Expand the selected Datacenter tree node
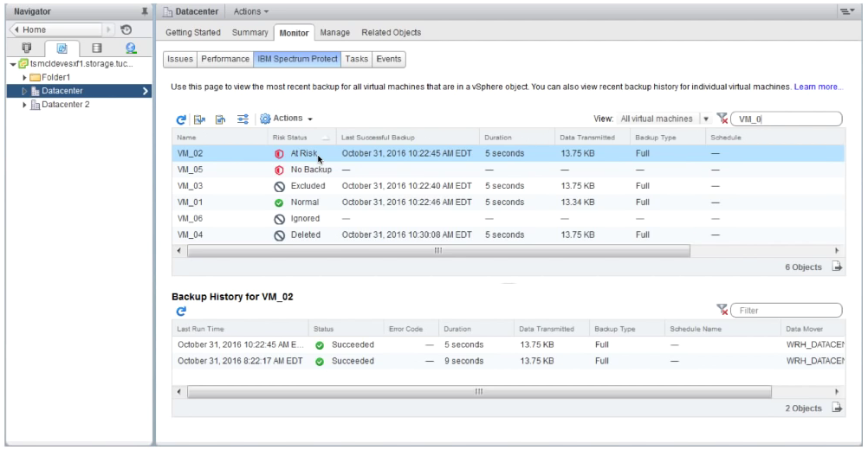This screenshot has height=450, width=868. (x=24, y=91)
